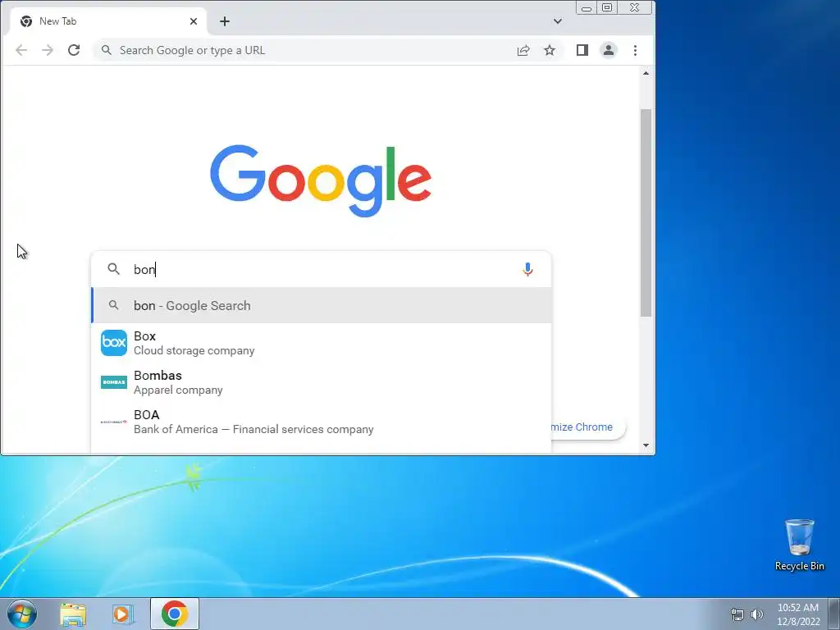This screenshot has height=630, width=840.
Task: Toggle the side panel icon
Action: (x=582, y=50)
